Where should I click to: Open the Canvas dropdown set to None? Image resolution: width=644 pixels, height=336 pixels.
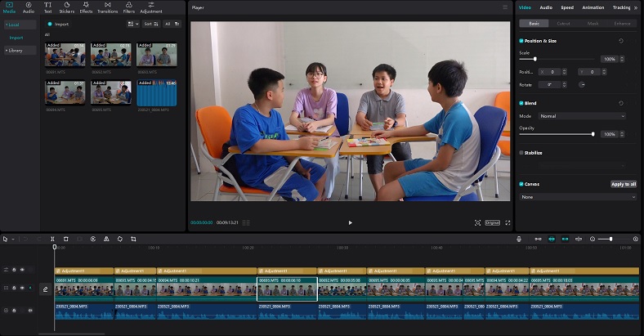coord(579,197)
